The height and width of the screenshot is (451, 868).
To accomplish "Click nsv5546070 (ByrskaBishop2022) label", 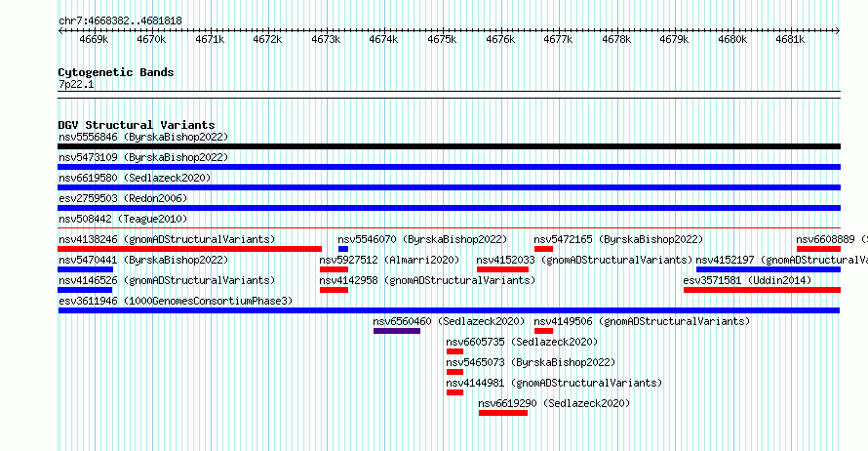I will (x=422, y=239).
